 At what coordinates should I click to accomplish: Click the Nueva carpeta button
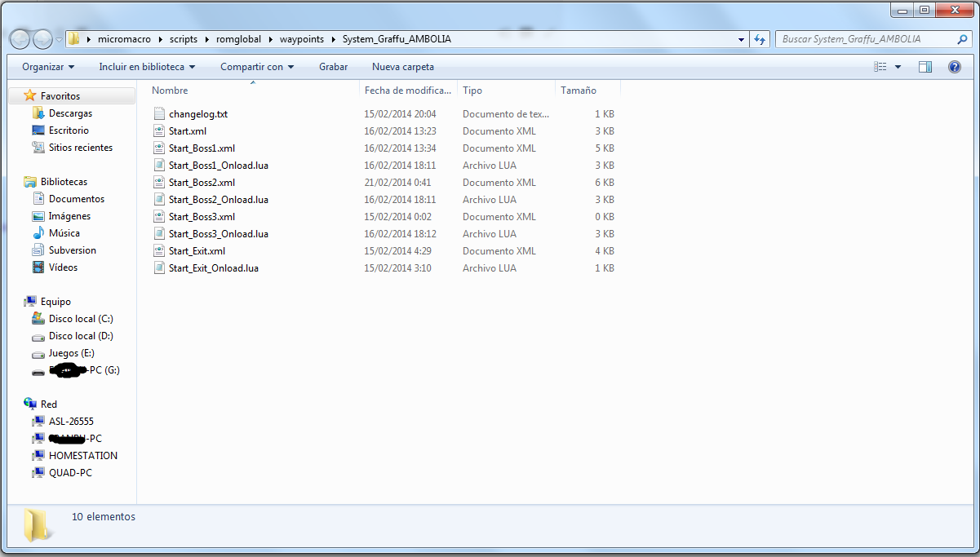tap(402, 67)
